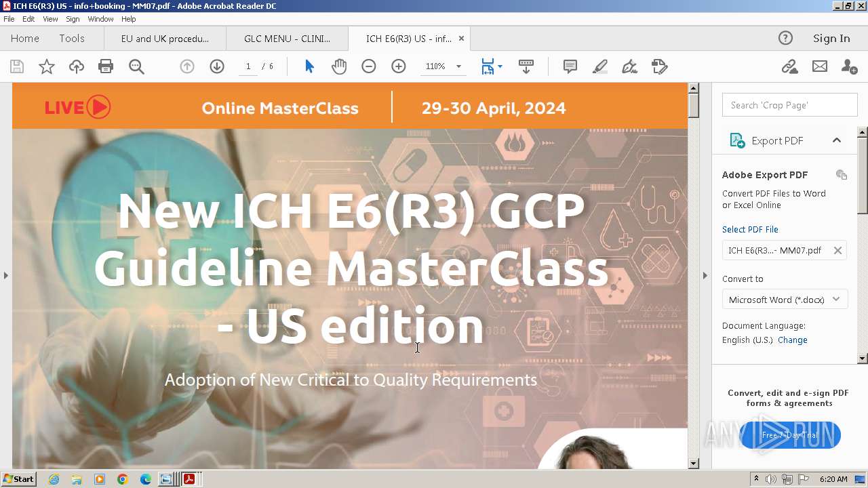Collapse the Export PDF section
The image size is (868, 488).
click(837, 140)
